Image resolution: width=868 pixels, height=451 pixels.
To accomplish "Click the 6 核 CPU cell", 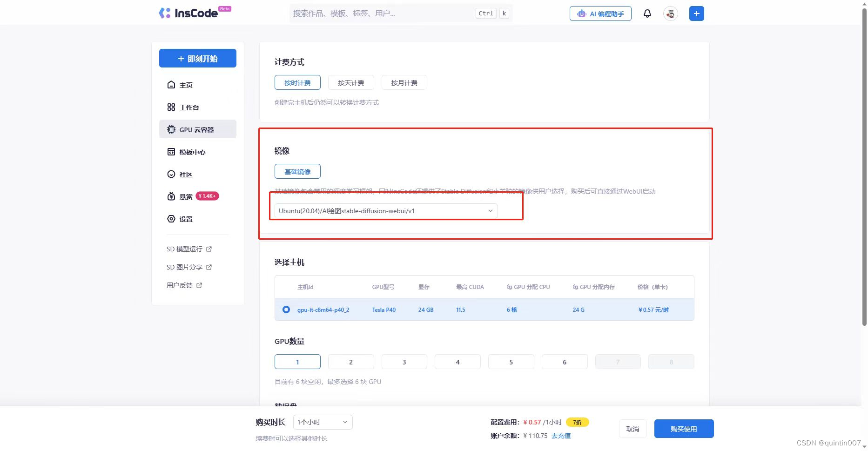I will (x=511, y=310).
